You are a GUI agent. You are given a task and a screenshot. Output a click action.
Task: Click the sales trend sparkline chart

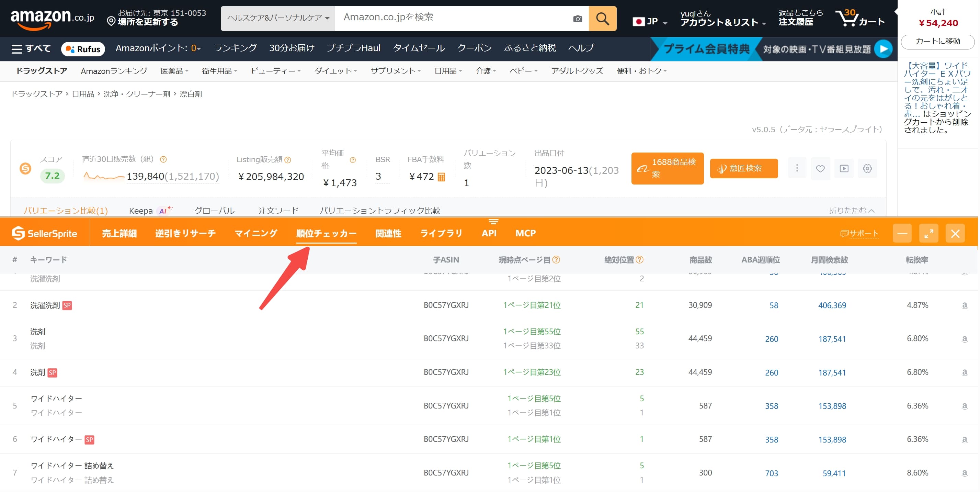[103, 176]
